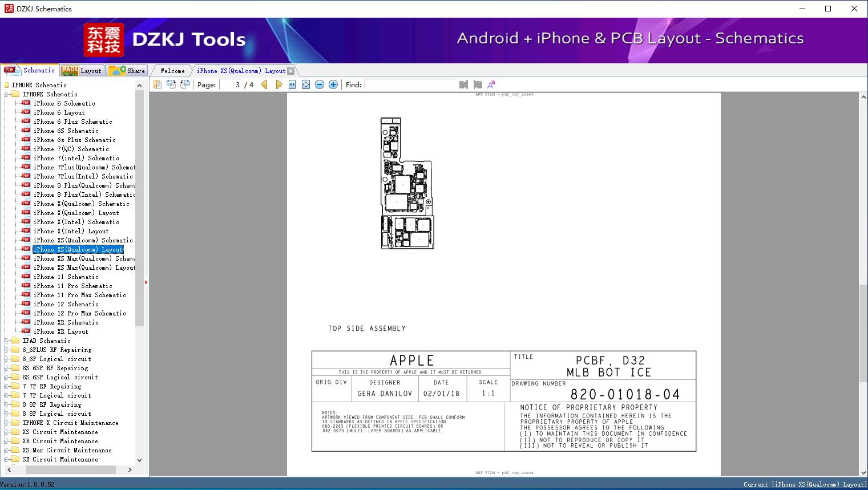This screenshot has width=868, height=490.
Task: Select iPhone XS(Qualcomm) Layout in the tree
Action: pos(78,249)
